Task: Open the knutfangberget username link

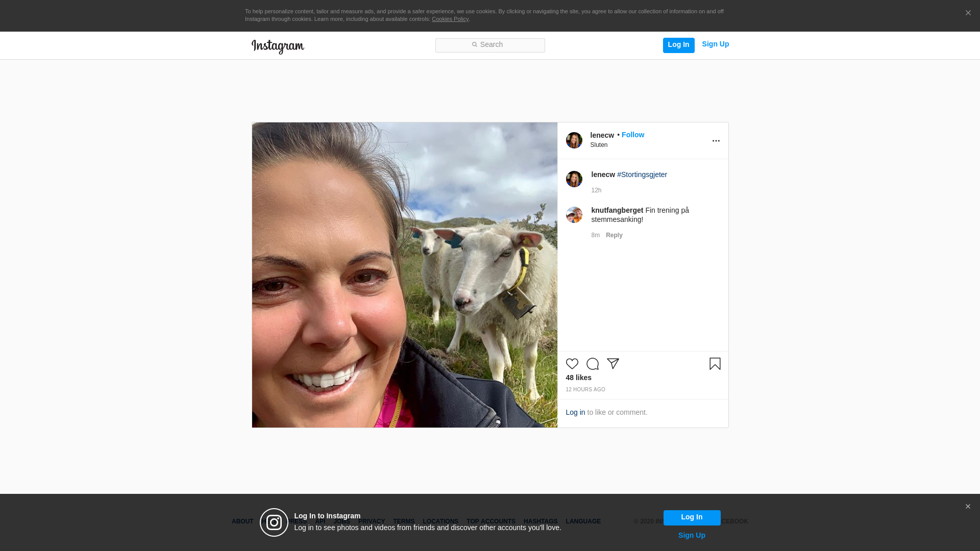Action: (x=617, y=210)
